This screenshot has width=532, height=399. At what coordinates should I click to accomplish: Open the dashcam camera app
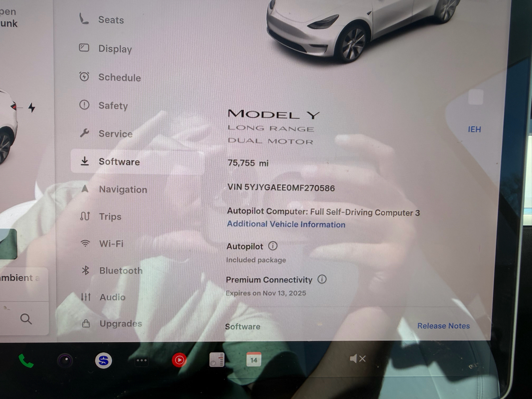65,360
